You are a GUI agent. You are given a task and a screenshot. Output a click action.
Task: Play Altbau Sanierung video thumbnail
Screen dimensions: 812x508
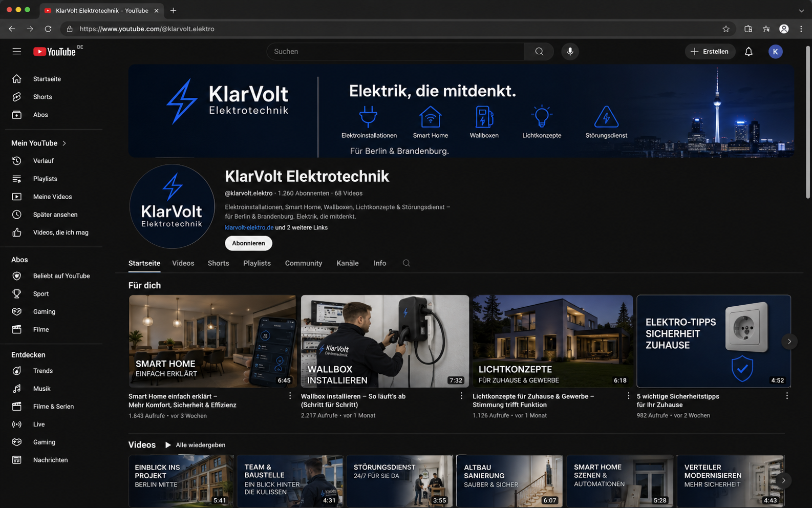(x=509, y=480)
